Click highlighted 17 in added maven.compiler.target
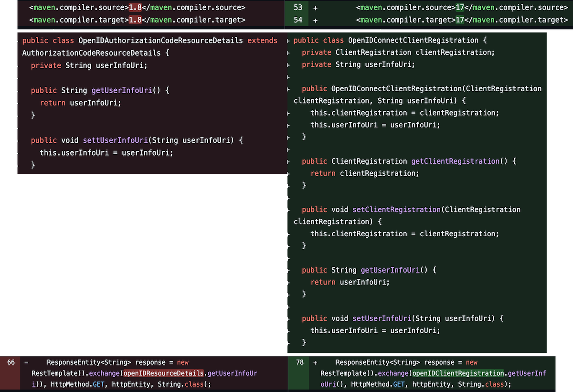The width and height of the screenshot is (573, 392). (460, 20)
